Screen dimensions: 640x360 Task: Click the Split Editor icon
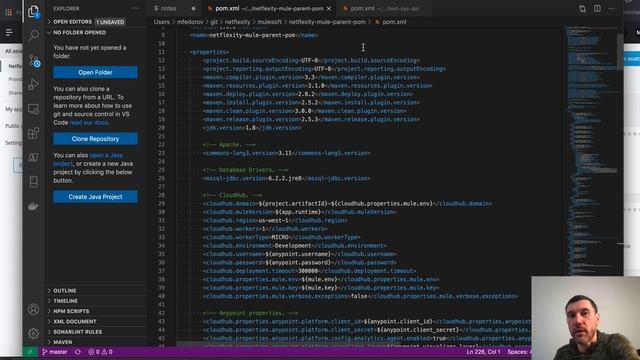coord(597,9)
